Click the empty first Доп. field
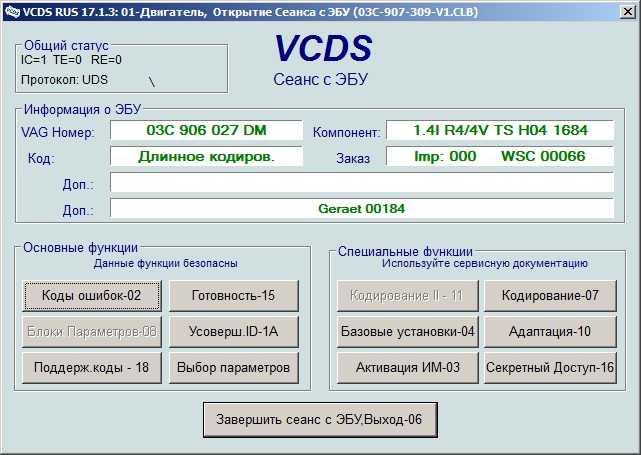641x455 pixels. (362, 182)
